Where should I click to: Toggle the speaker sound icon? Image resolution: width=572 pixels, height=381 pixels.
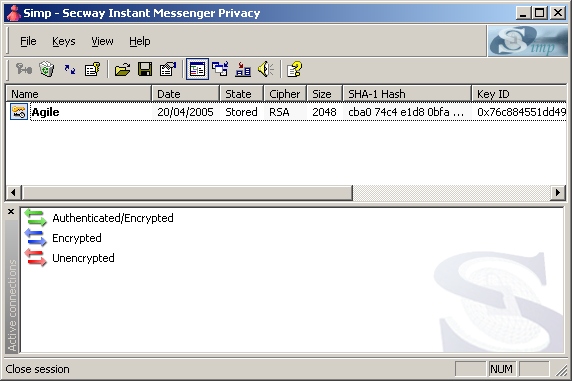[266, 69]
